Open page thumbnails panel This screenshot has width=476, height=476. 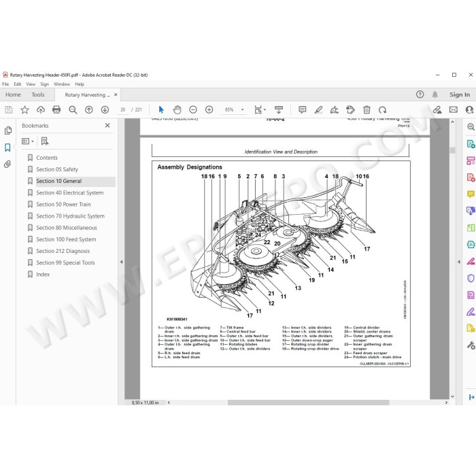coord(8,131)
